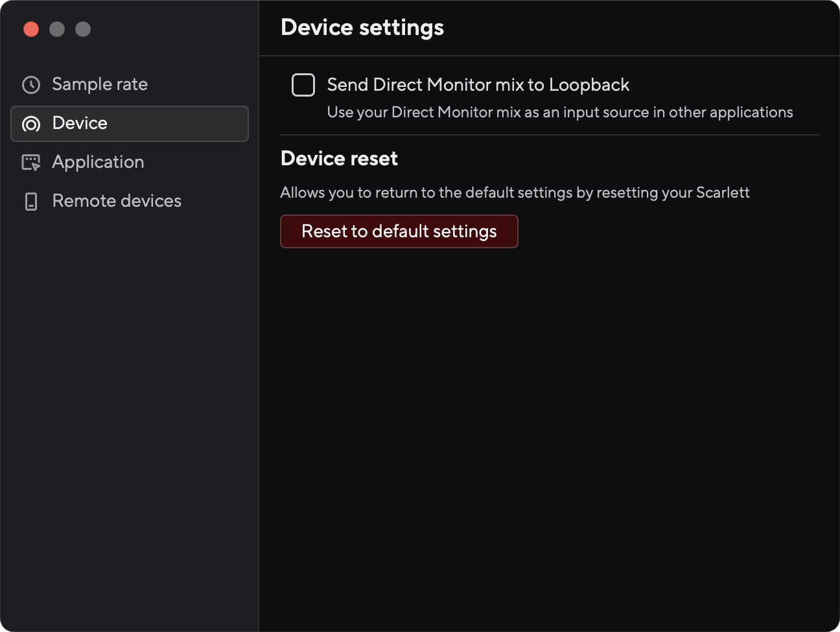Viewport: 840px width, 632px height.
Task: Click the Application window icon in sidebar
Action: [x=31, y=163]
